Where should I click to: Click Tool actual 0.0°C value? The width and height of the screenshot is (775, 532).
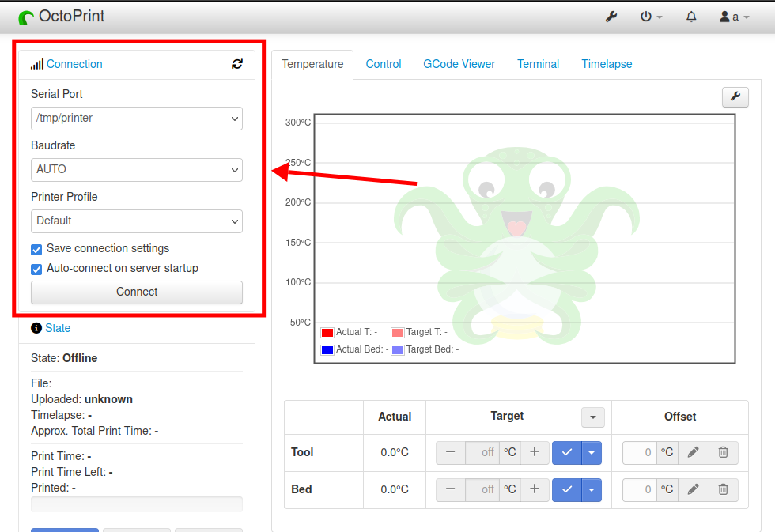click(x=395, y=452)
